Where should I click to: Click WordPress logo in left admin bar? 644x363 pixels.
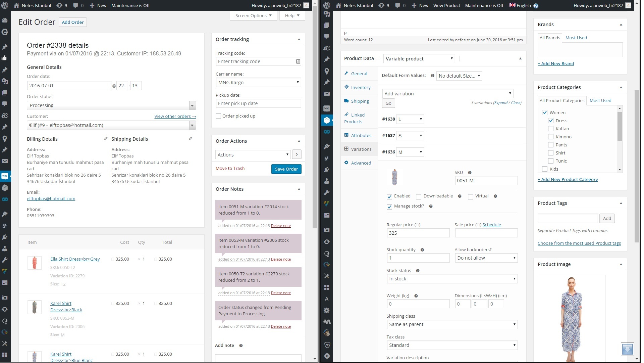pos(5,5)
